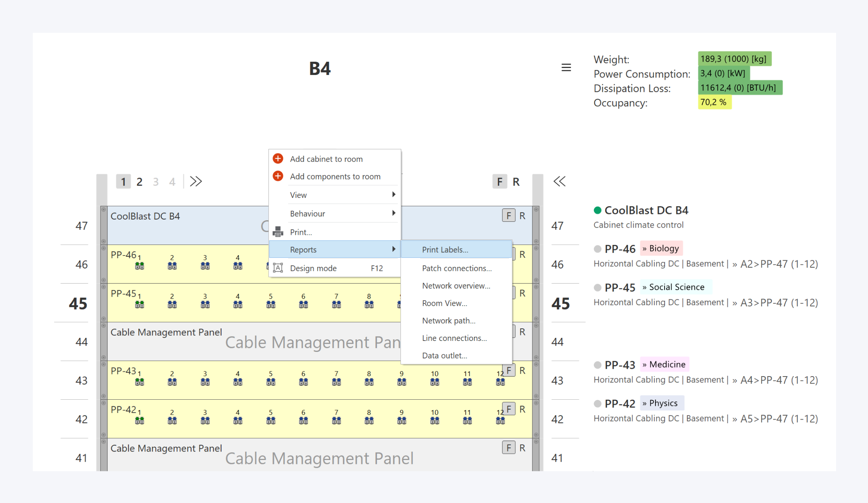Click the printer icon beside Print

(x=278, y=232)
